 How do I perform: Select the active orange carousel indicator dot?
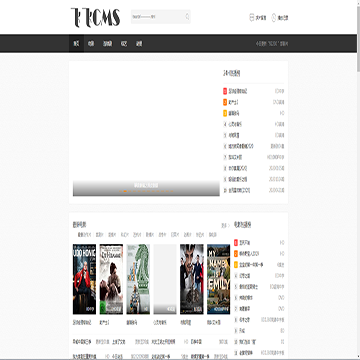click(x=125, y=191)
